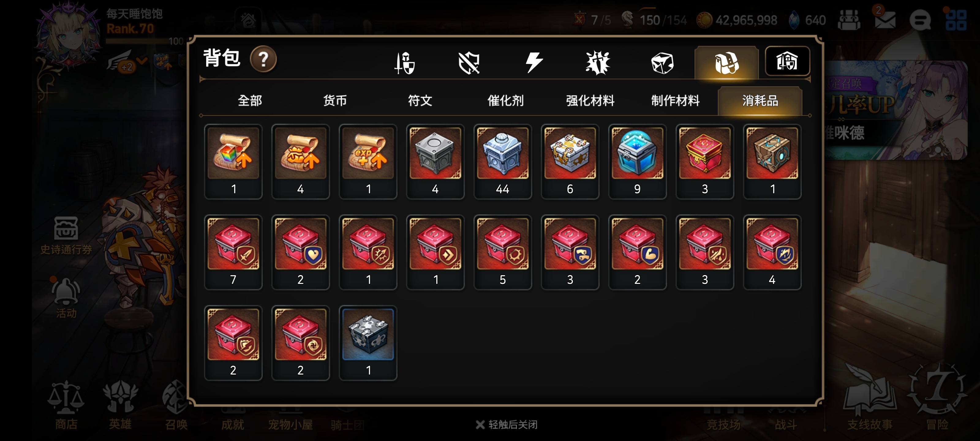
Task: Select the rainbow cube scroll item
Action: (233, 161)
